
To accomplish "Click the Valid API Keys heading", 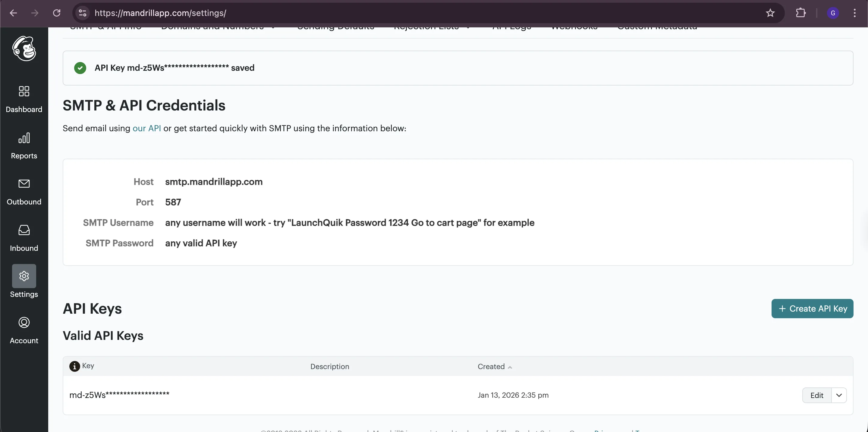I will (103, 335).
